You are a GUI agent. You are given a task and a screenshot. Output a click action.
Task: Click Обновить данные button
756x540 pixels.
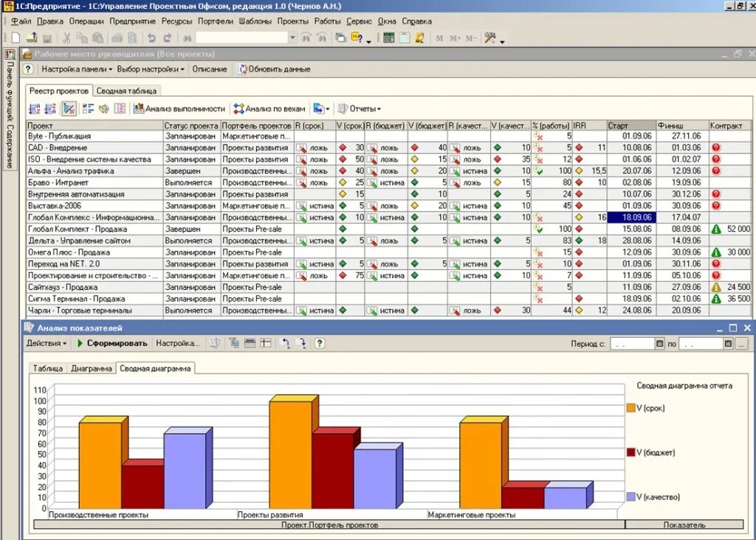[275, 69]
